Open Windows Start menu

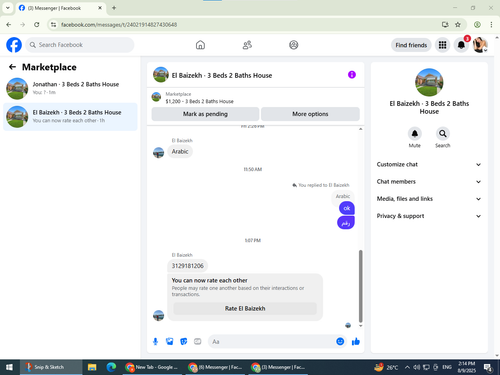tap(9, 367)
